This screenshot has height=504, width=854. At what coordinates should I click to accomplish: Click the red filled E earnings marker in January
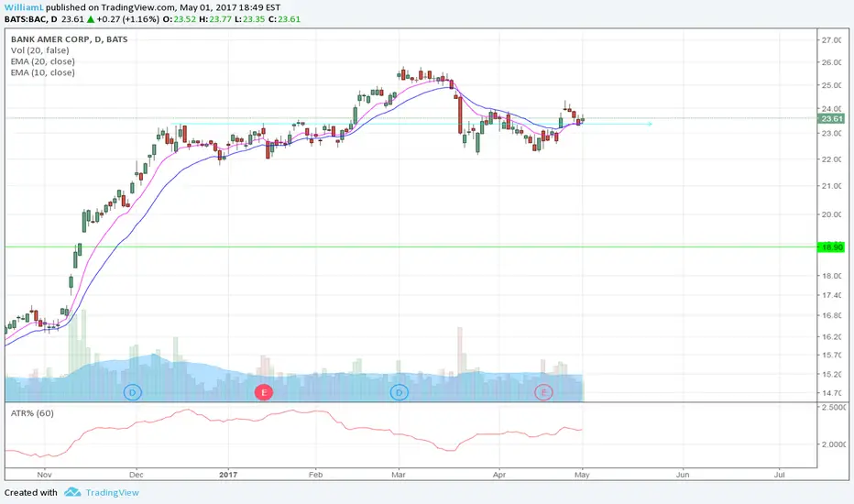(x=264, y=392)
